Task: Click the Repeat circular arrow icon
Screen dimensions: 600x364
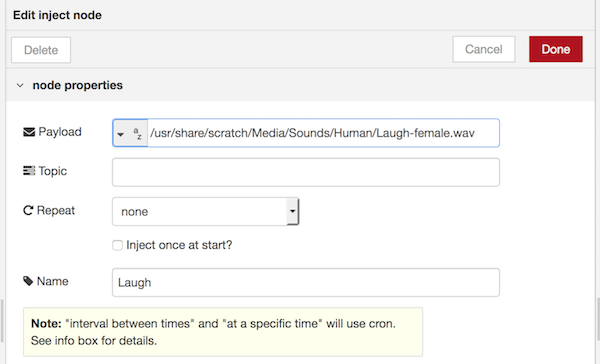Action: click(28, 211)
